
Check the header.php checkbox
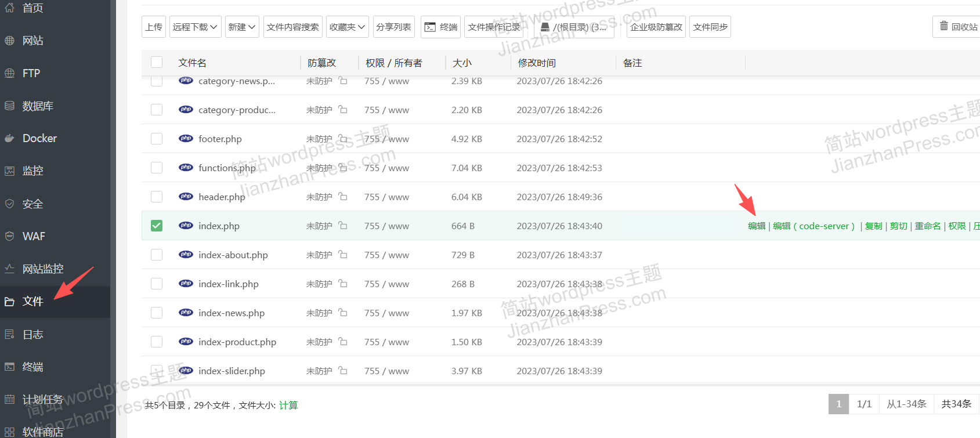click(157, 197)
